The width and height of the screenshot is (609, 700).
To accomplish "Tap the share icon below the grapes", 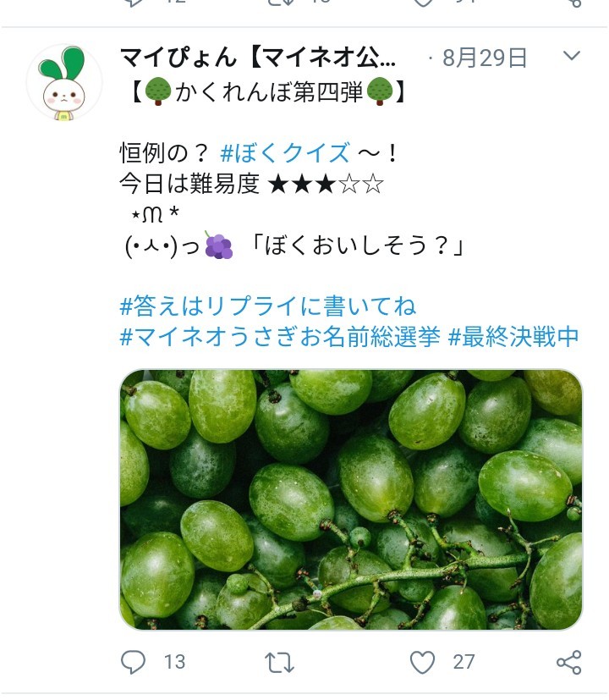I will pos(569,661).
